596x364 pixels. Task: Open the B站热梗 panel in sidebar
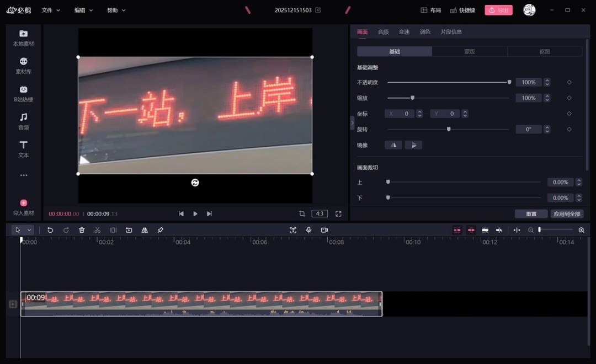(23, 94)
